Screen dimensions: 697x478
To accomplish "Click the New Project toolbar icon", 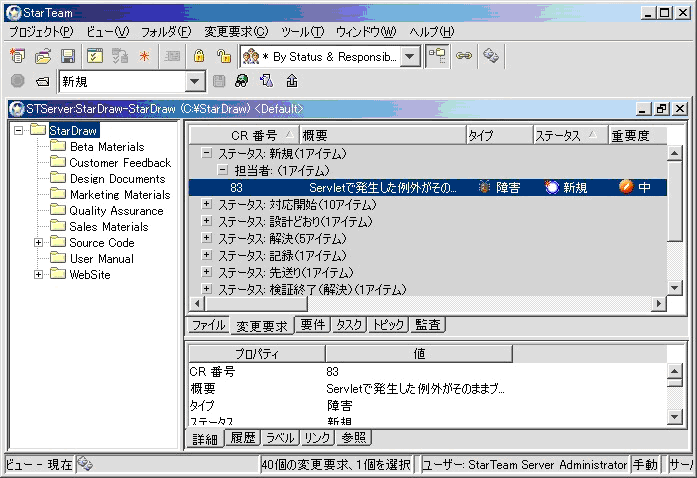I will [17, 56].
